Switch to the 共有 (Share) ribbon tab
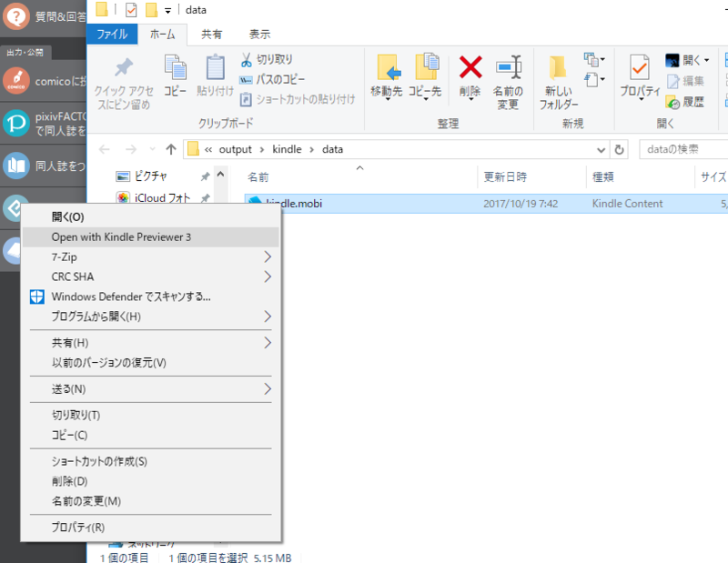728x563 pixels. click(x=212, y=34)
